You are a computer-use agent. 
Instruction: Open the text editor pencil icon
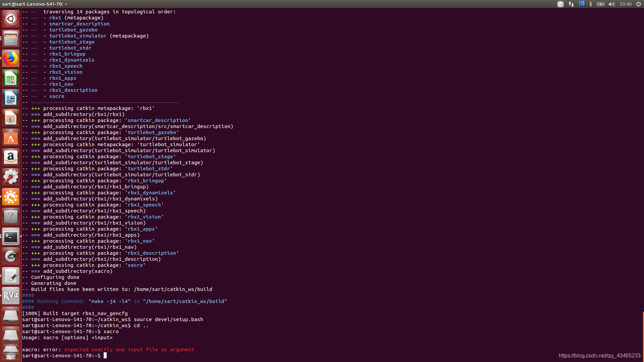(x=11, y=276)
